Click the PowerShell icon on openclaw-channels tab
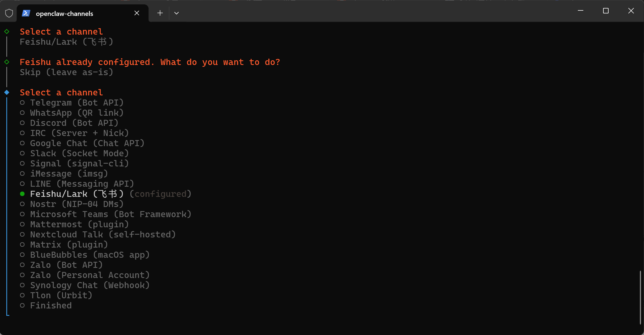644x335 pixels. click(x=26, y=13)
